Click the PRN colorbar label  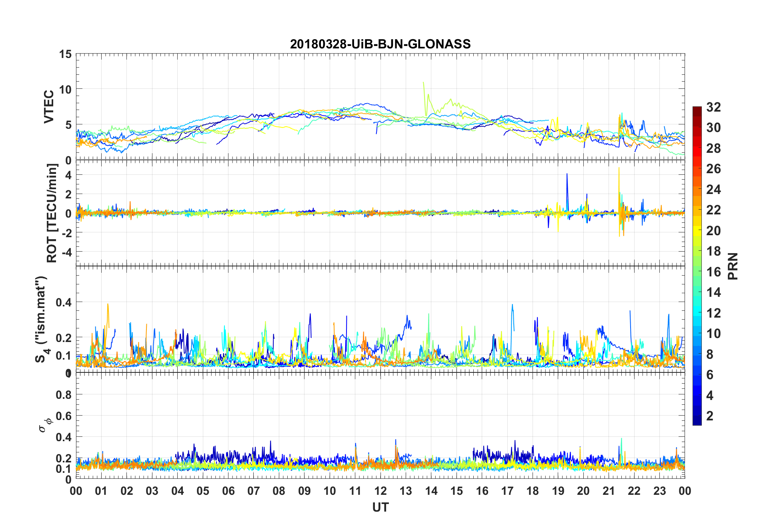(x=733, y=266)
